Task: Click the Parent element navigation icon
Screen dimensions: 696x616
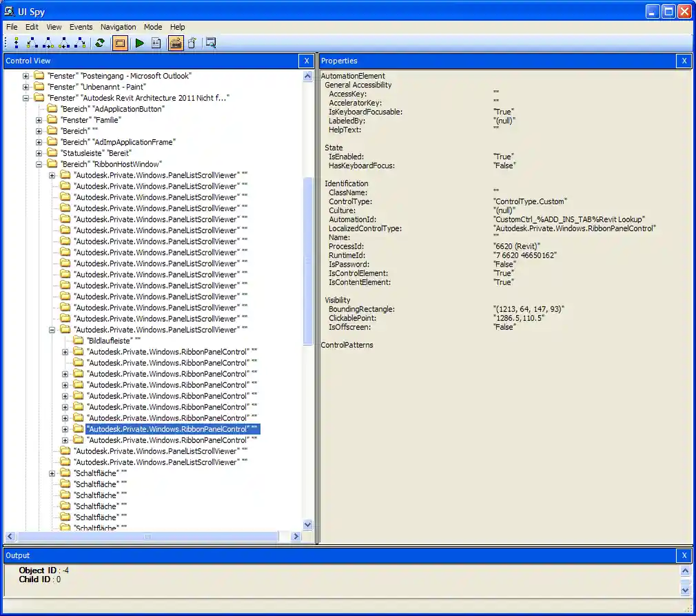Action: tap(15, 43)
